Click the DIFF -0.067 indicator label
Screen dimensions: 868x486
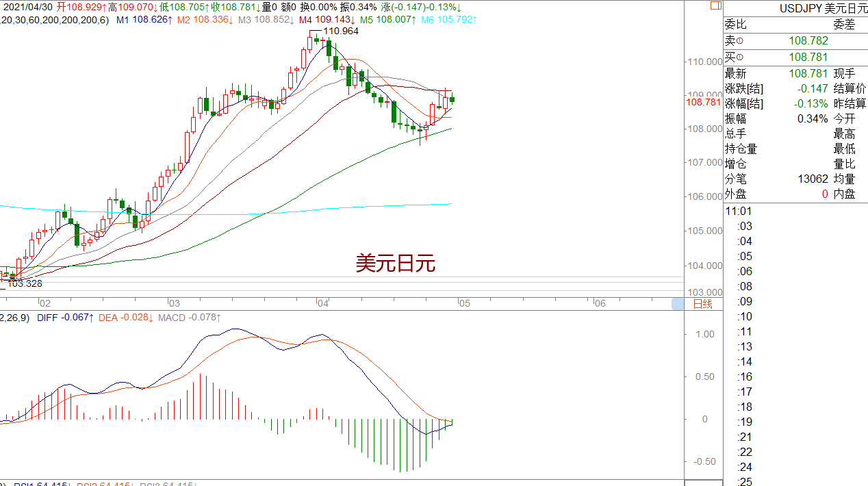point(66,318)
